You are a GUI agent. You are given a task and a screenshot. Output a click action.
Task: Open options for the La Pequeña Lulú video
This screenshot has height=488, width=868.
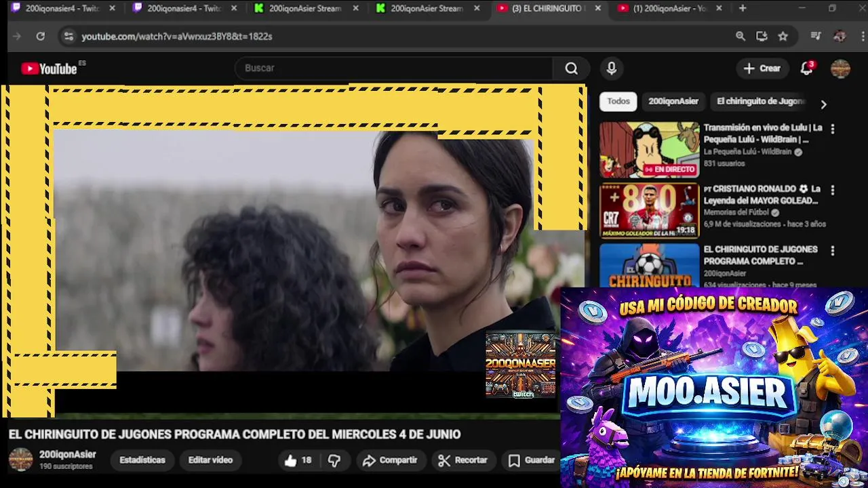point(832,129)
